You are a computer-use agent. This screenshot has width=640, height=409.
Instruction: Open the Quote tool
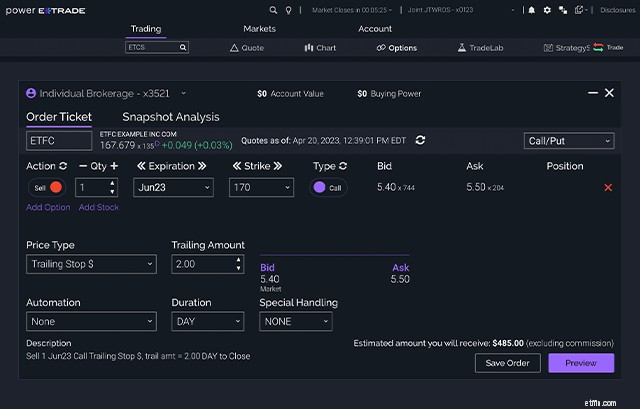coord(247,48)
